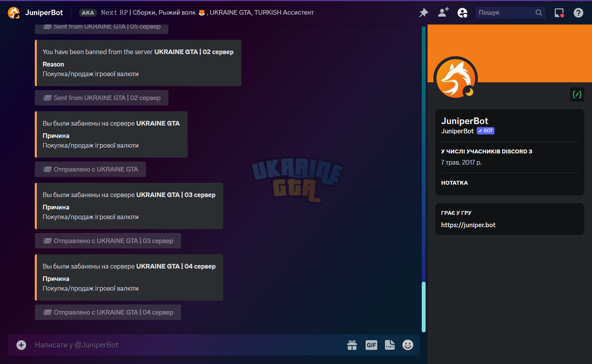Image resolution: width=592 pixels, height=364 pixels.
Task: Open the gift icon in the message box
Action: 352,345
